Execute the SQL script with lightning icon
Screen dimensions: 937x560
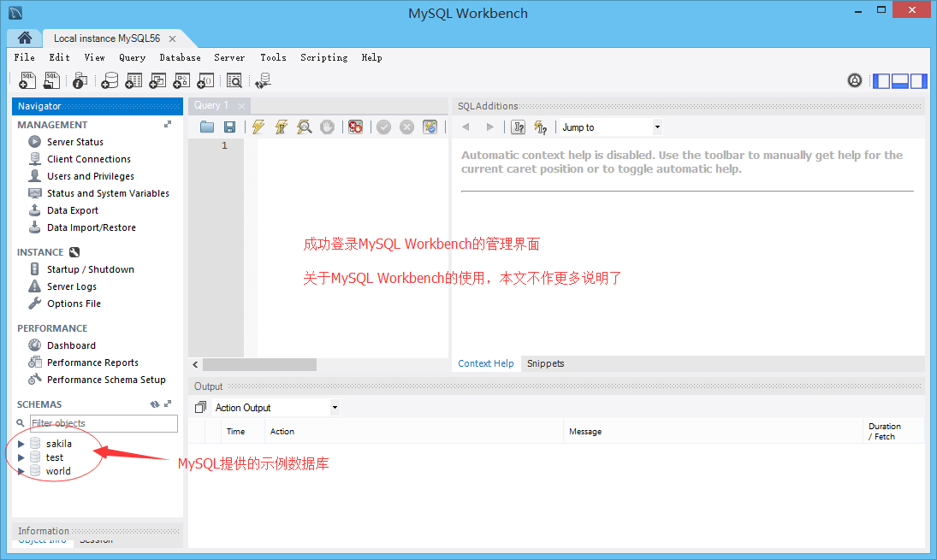258,127
